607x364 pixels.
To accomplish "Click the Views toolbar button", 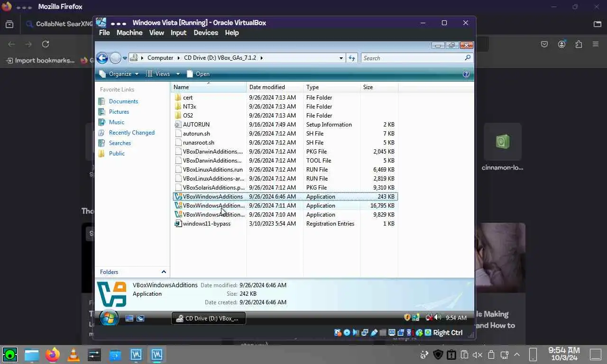I will pos(158,74).
